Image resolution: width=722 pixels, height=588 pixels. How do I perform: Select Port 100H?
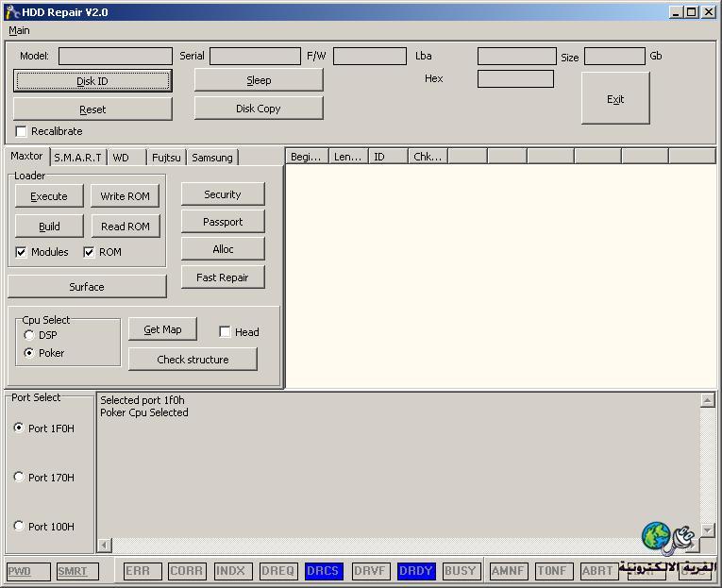[19, 526]
